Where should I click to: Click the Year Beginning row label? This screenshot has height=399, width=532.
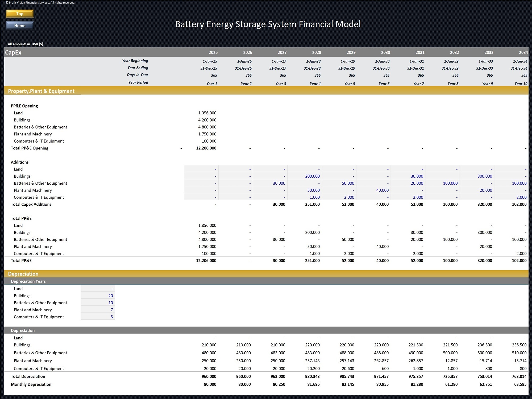pos(135,61)
